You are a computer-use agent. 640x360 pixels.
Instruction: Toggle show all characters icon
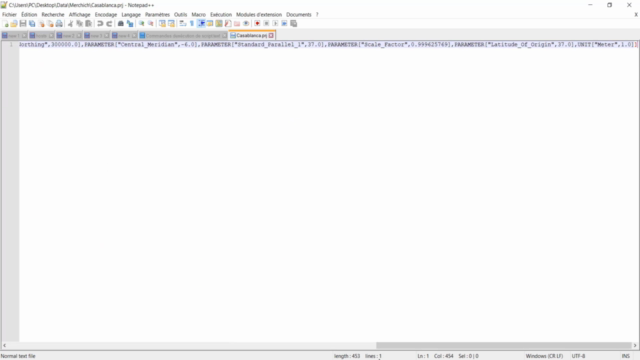(x=192, y=24)
